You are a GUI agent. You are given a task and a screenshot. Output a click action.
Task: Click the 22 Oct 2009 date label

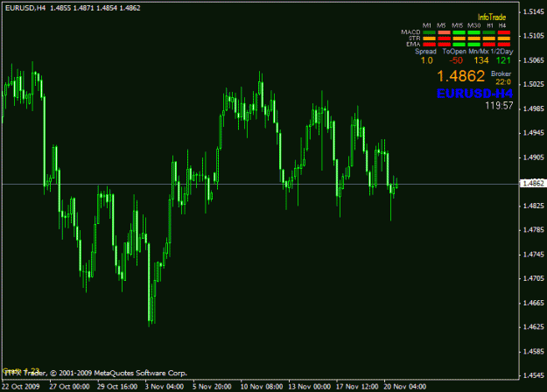click(x=21, y=387)
